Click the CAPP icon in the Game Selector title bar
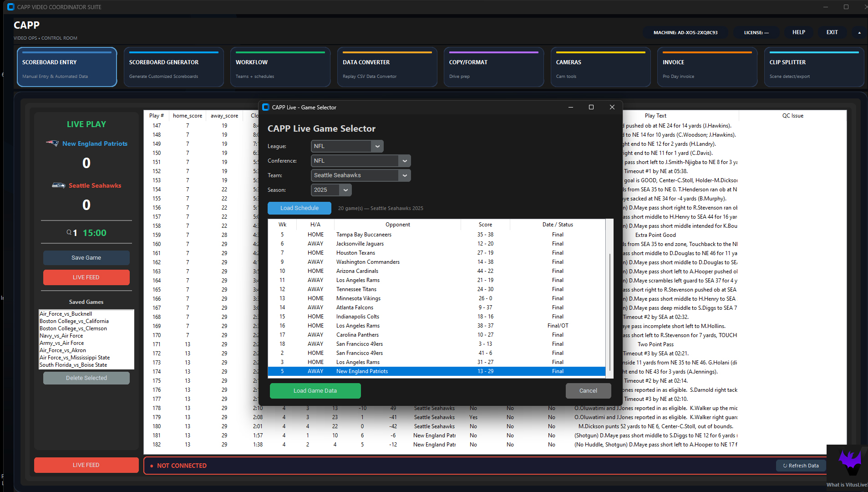 point(266,107)
